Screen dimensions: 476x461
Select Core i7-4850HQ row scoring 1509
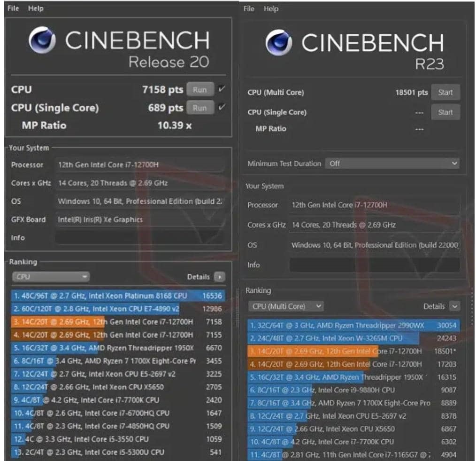point(118,426)
